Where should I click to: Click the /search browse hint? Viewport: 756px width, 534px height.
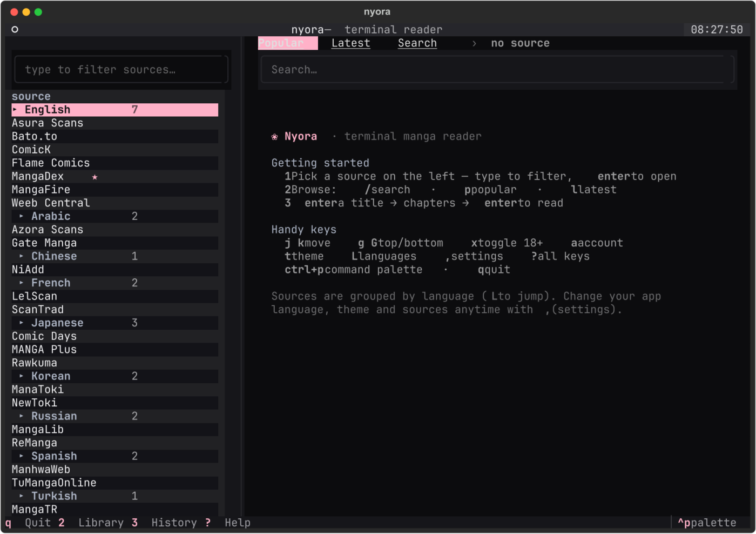[x=387, y=190]
